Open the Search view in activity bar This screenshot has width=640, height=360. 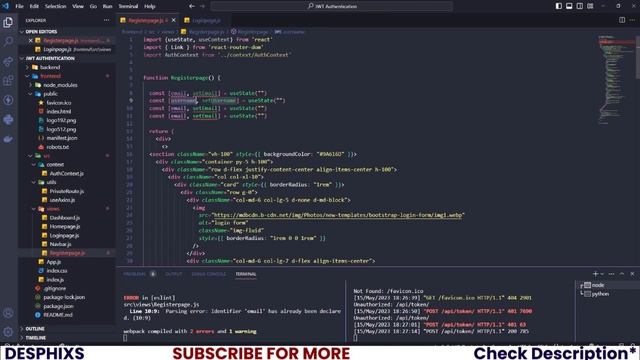[8, 42]
